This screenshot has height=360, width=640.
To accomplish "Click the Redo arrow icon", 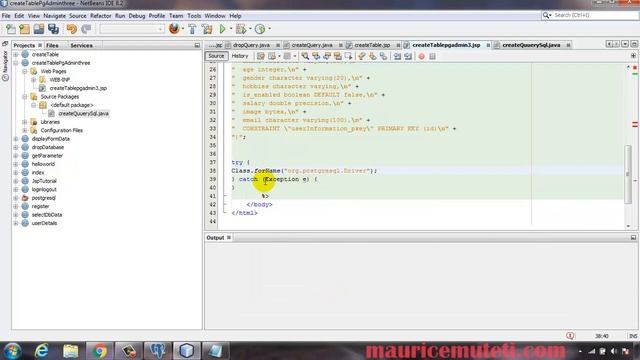I will click(86, 29).
